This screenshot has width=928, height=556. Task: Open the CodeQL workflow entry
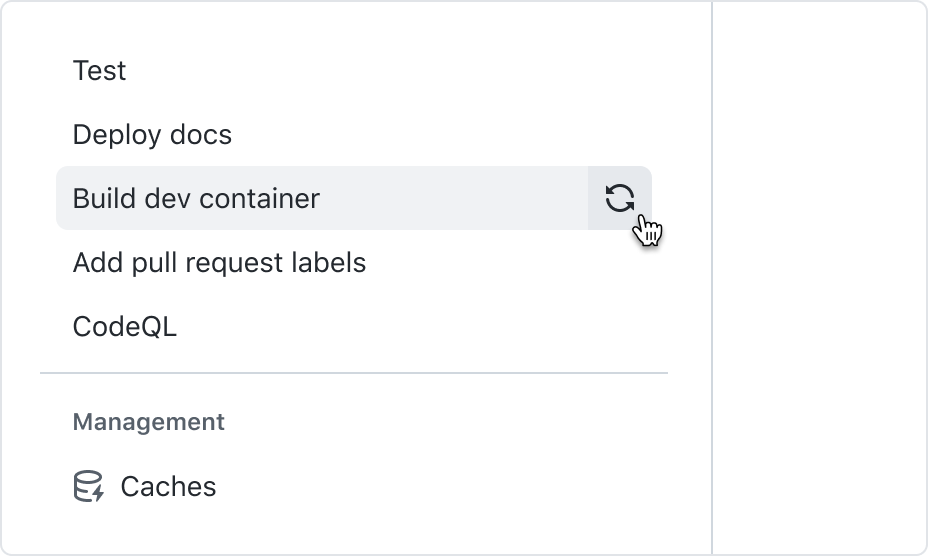(354, 326)
